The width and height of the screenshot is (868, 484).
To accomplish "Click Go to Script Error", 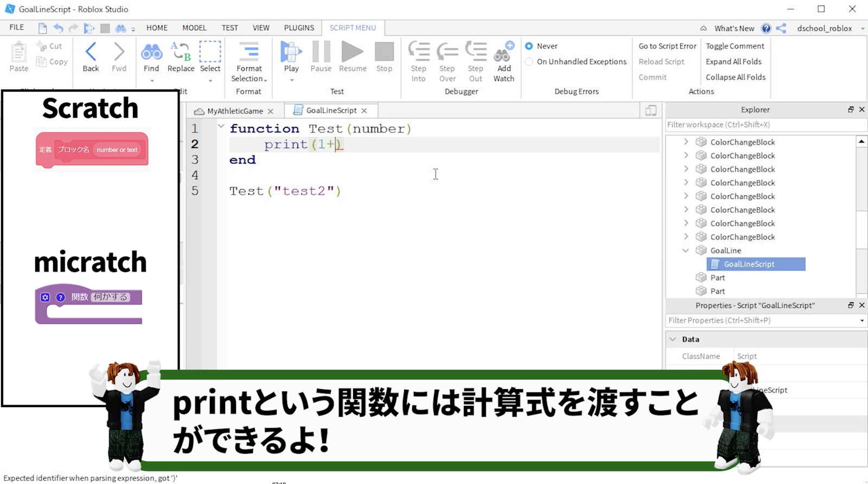I will 667,46.
